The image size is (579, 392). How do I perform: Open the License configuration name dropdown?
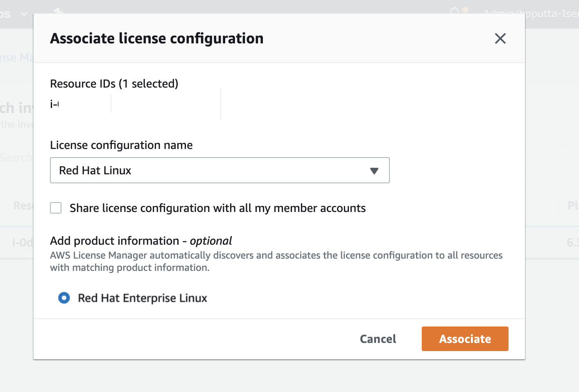pyautogui.click(x=219, y=170)
